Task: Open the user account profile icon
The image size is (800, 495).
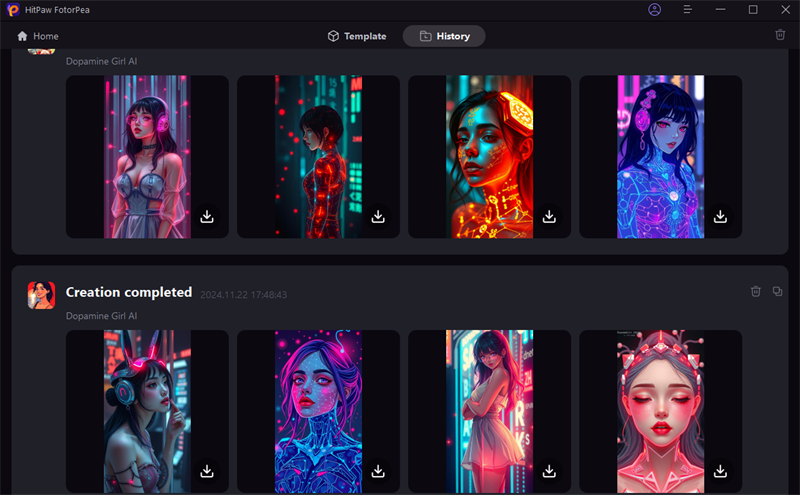Action: coord(655,10)
